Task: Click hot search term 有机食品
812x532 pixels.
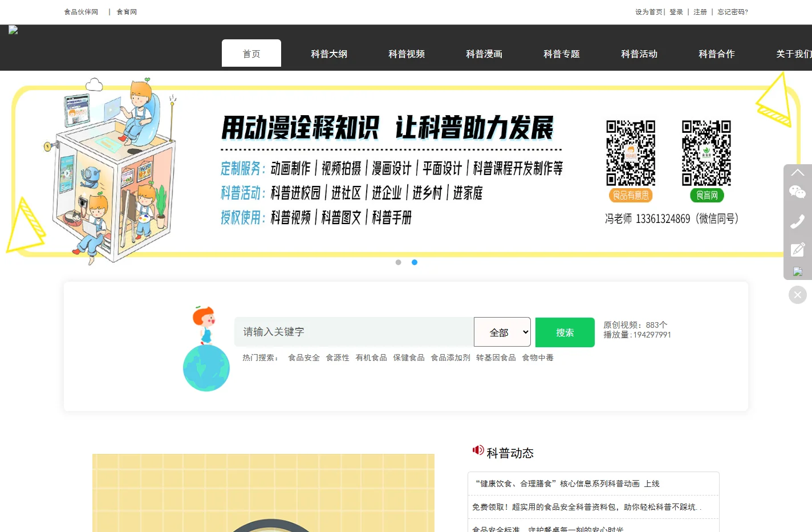Action: click(371, 358)
